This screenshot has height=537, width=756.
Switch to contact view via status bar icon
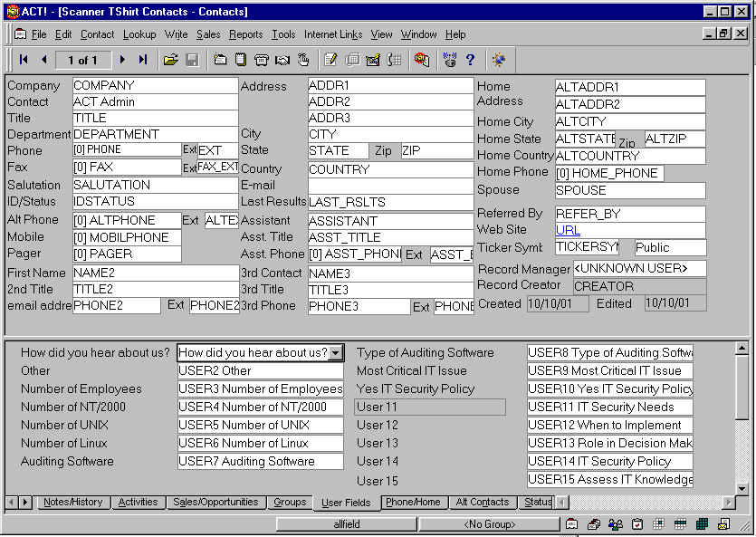(572, 524)
